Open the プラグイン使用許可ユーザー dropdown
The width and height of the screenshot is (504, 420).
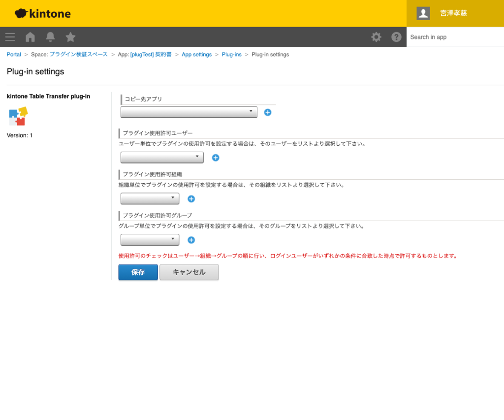tap(162, 158)
